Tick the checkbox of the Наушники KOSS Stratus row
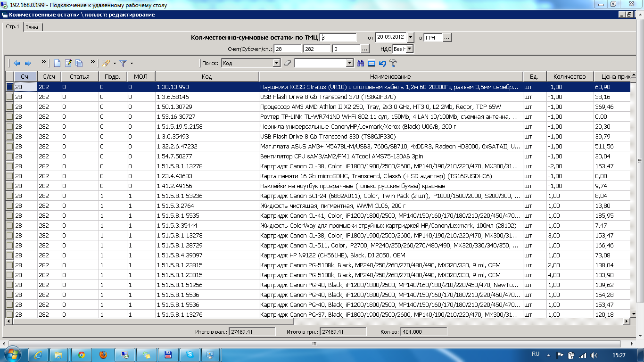The image size is (644, 362). tap(9, 87)
